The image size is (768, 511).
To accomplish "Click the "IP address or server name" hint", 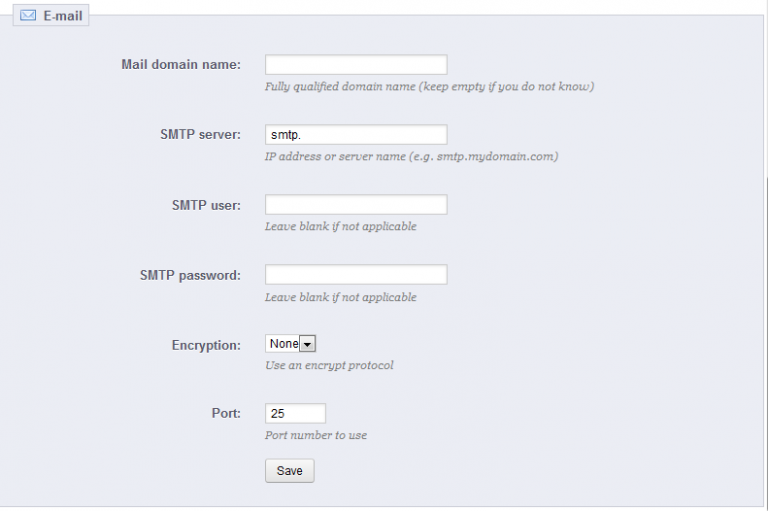I will point(411,157).
